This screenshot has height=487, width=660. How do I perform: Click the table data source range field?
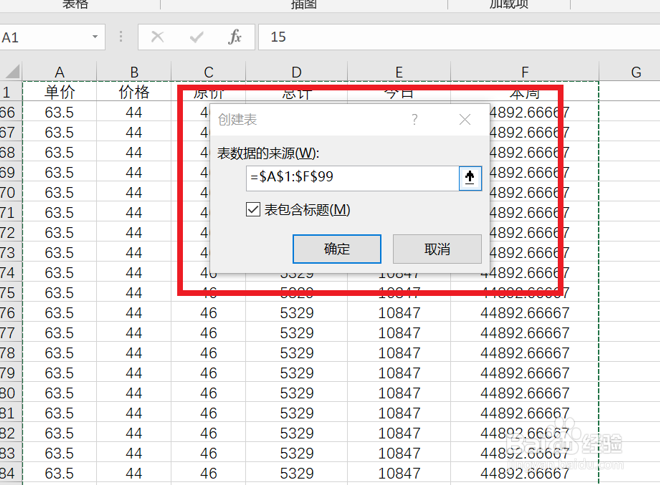click(353, 178)
